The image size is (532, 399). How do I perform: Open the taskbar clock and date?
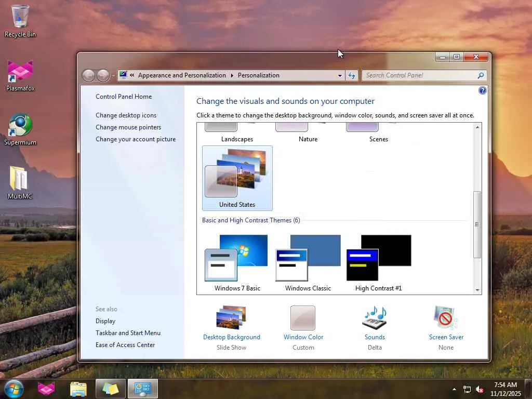point(506,389)
